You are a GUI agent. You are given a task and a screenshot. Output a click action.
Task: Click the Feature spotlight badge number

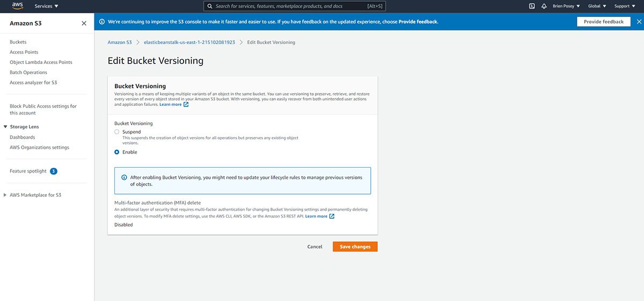(x=54, y=171)
